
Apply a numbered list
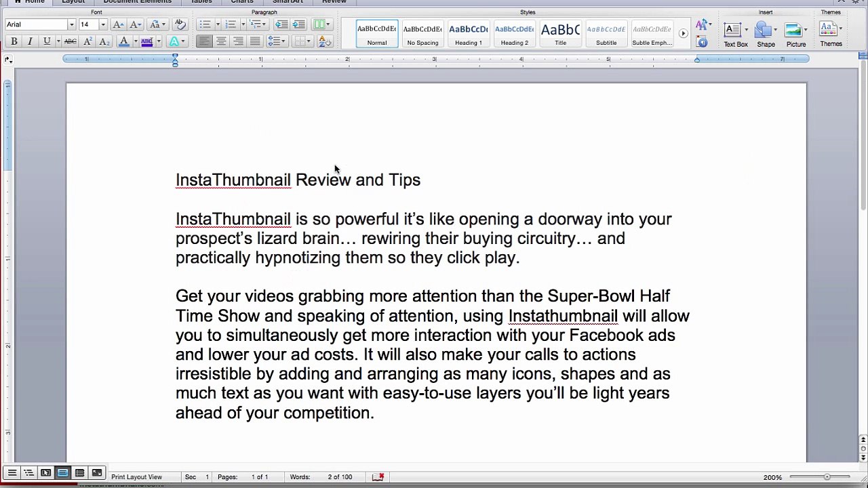point(231,24)
